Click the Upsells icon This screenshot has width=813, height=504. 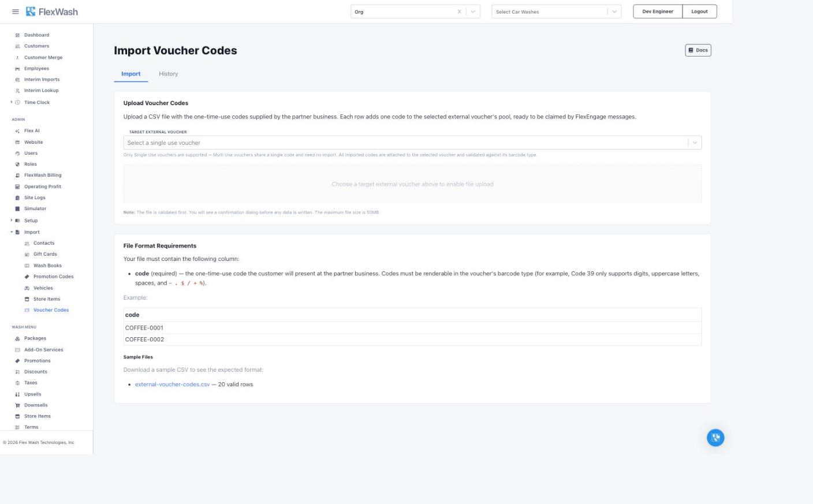[17, 394]
